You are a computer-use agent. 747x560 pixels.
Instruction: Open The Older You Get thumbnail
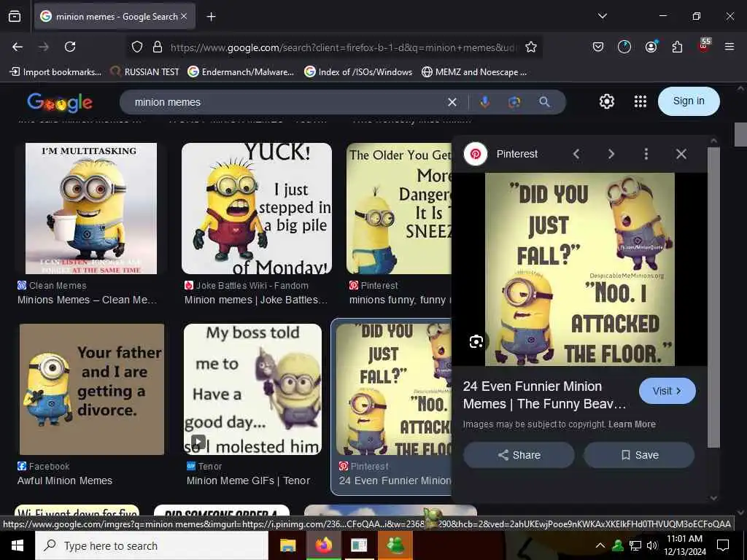tap(399, 208)
